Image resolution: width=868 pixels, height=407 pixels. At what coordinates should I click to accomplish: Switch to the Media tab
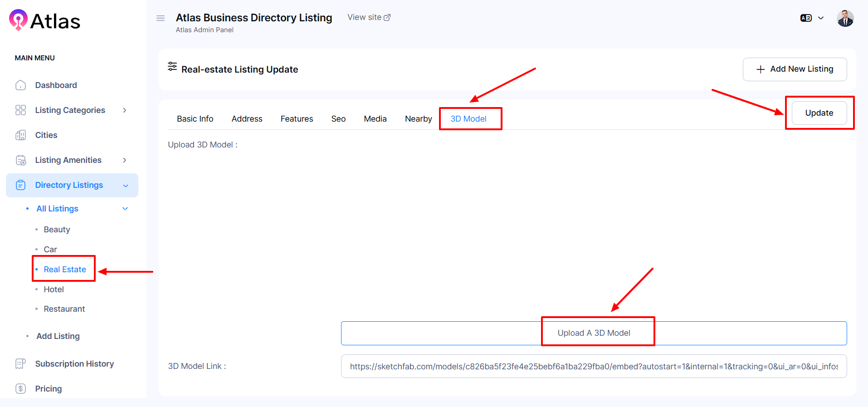click(x=375, y=119)
